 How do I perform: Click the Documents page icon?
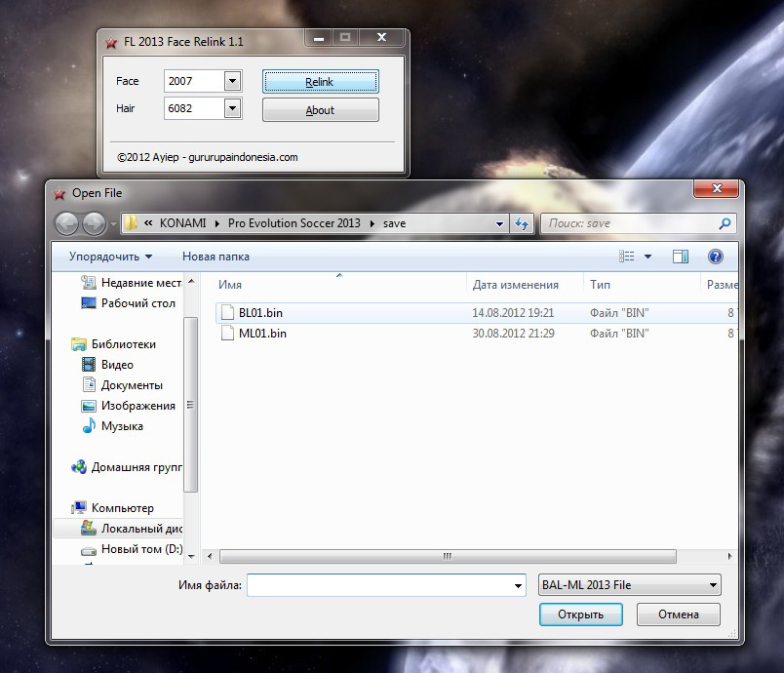pyautogui.click(x=89, y=384)
